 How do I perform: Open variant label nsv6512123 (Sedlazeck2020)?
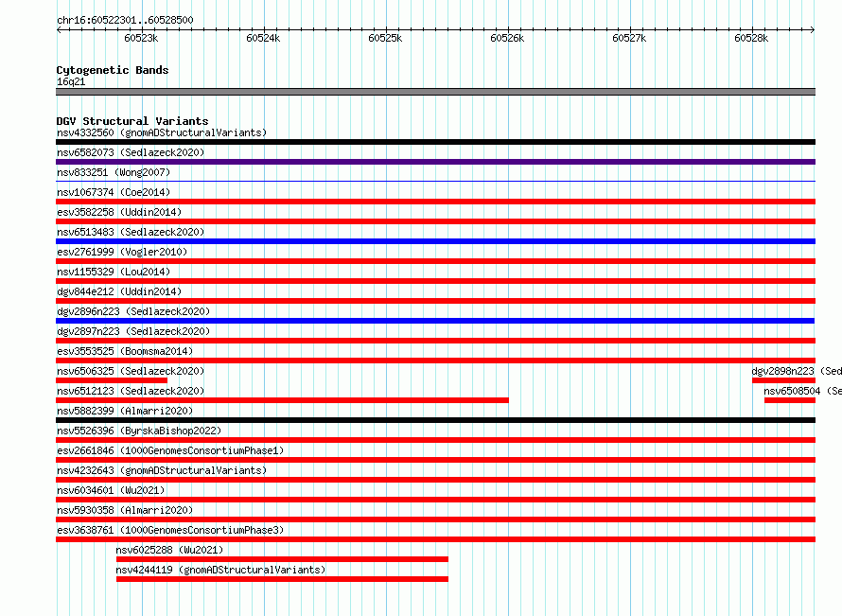click(x=131, y=391)
